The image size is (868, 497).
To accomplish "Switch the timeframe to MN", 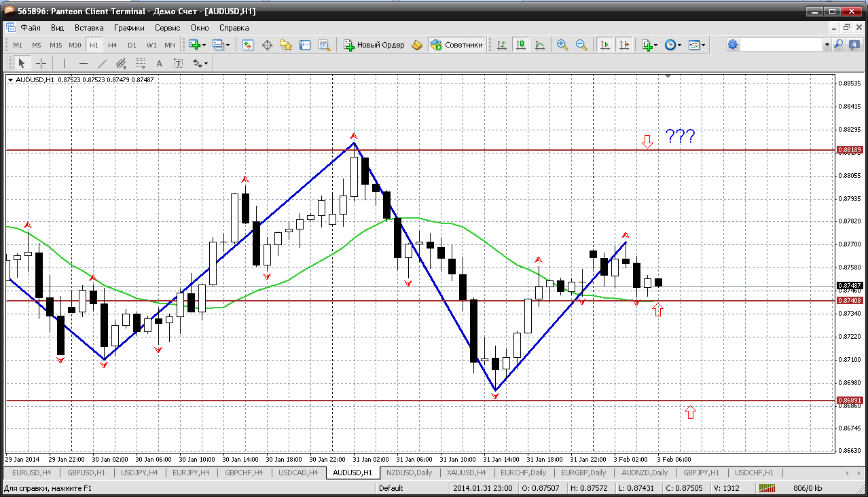I will [x=169, y=45].
